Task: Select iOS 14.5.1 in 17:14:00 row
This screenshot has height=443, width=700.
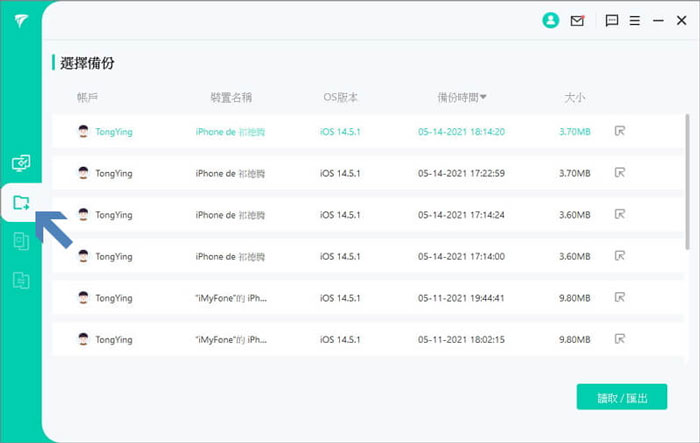Action: click(x=340, y=256)
